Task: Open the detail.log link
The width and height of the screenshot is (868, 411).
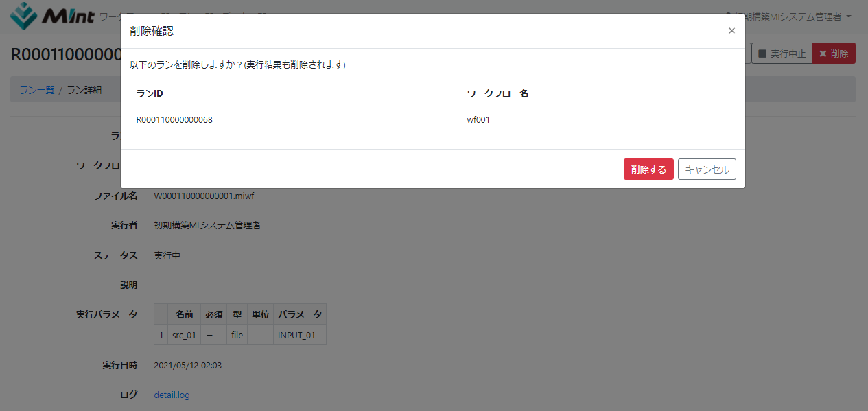Action: tap(172, 395)
